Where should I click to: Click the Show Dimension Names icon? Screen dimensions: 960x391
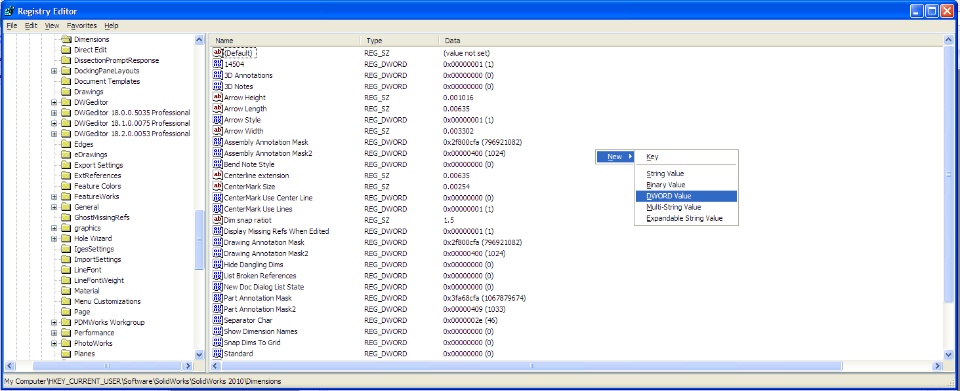pos(217,331)
